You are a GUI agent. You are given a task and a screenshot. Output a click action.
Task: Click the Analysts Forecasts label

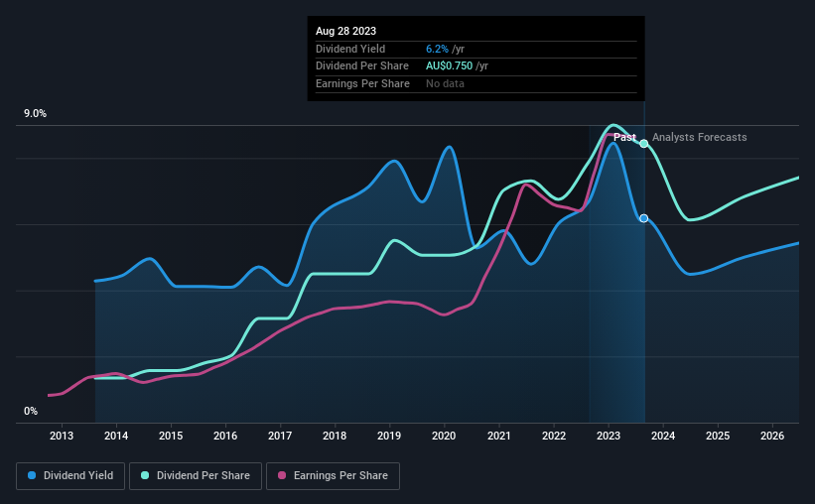[700, 137]
